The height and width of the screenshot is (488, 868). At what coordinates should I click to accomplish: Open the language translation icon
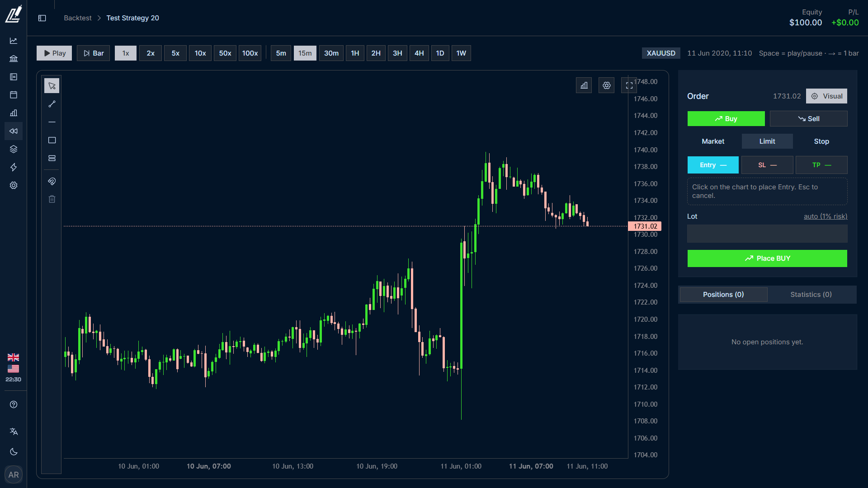click(x=14, y=432)
